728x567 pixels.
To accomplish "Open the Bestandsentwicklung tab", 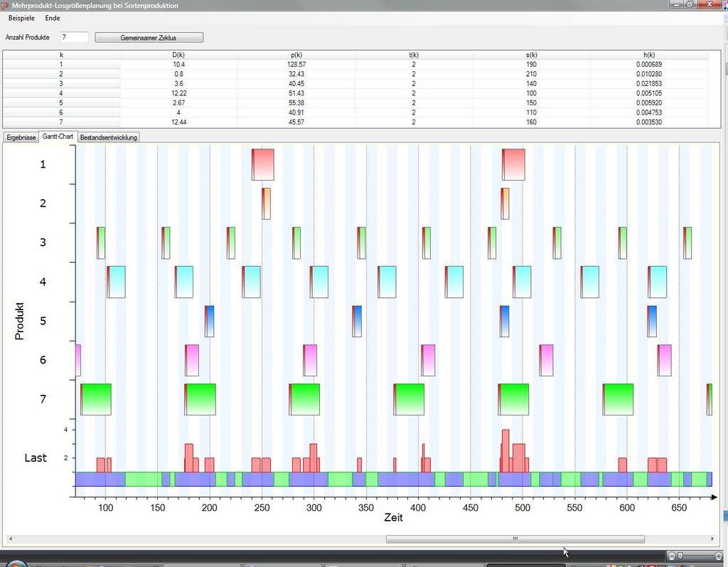I will (x=109, y=137).
